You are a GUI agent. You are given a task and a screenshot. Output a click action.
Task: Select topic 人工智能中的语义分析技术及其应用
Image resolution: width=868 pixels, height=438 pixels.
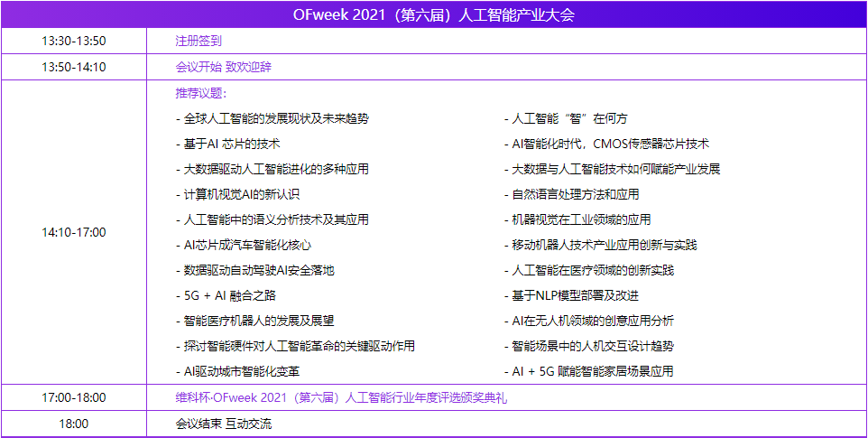coord(272,219)
